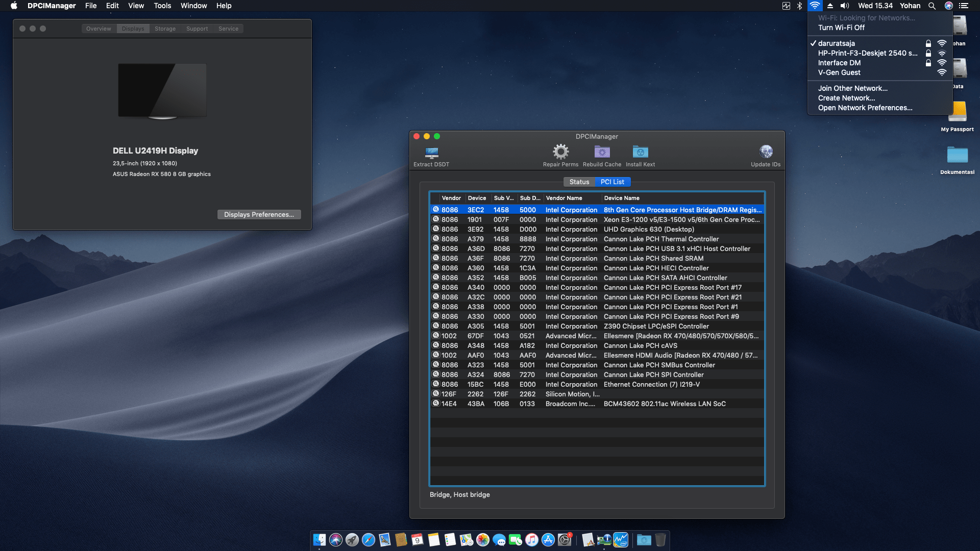Click the Repair Perms gear icon
The width and height of the screenshot is (980, 551).
point(560,152)
